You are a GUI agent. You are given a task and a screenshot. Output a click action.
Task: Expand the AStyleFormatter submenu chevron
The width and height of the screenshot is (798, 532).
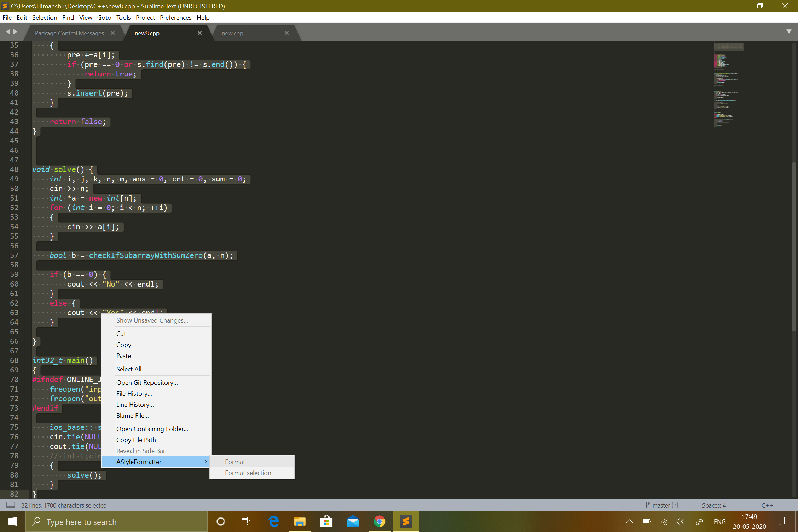(x=205, y=462)
